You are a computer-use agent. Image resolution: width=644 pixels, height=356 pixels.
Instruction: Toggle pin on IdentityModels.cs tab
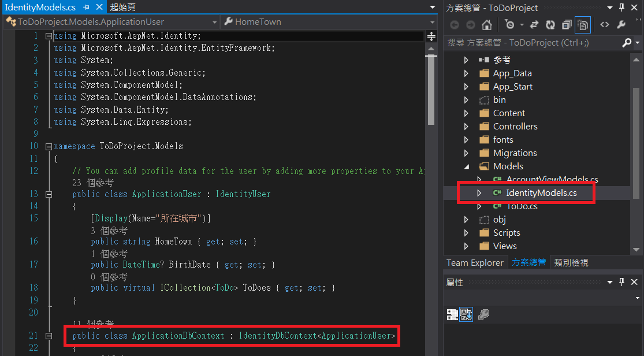click(x=86, y=8)
